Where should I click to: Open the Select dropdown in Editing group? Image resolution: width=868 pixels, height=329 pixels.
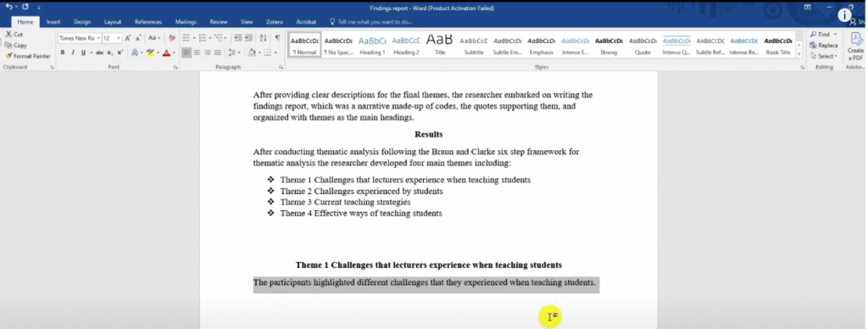pyautogui.click(x=824, y=56)
